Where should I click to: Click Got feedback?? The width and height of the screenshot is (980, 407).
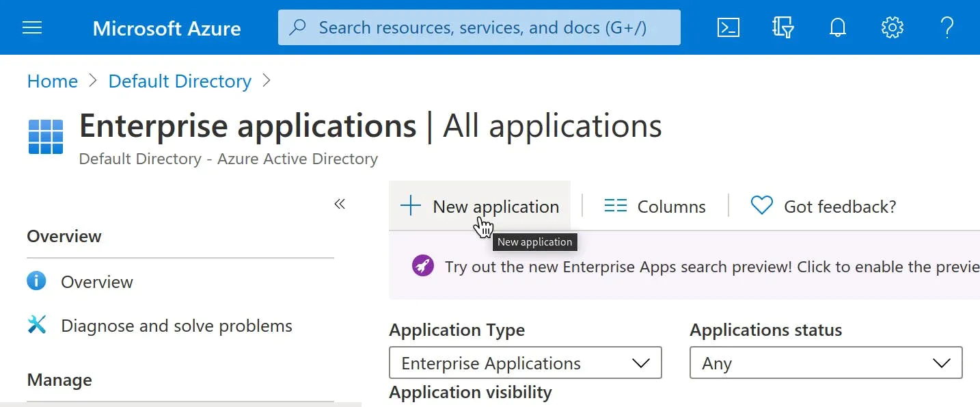click(824, 206)
